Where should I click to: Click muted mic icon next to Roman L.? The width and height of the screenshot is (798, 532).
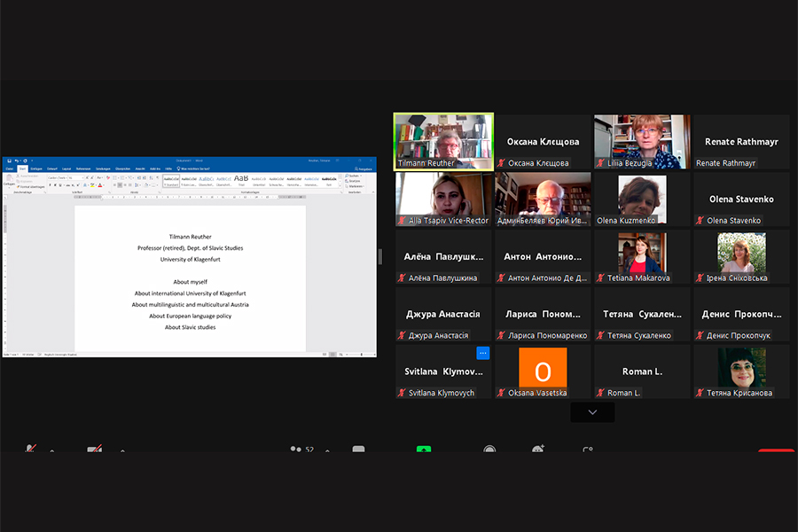click(600, 393)
